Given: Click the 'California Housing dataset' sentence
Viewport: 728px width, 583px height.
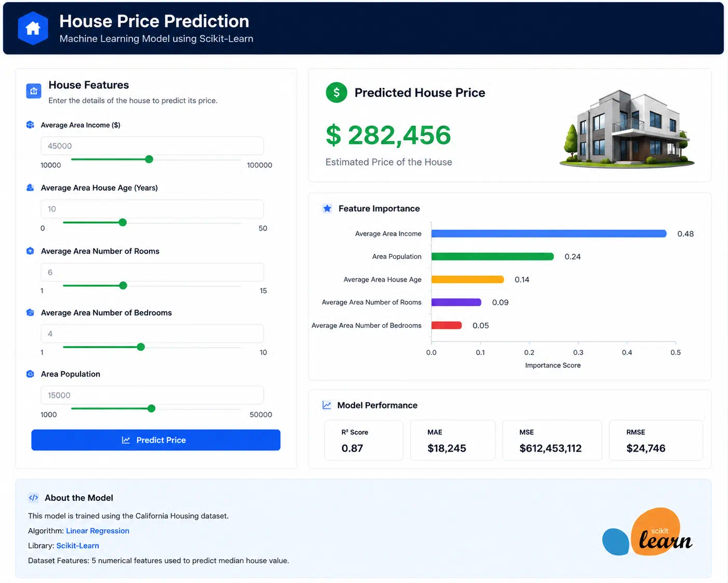Looking at the screenshot, I should coord(128,516).
